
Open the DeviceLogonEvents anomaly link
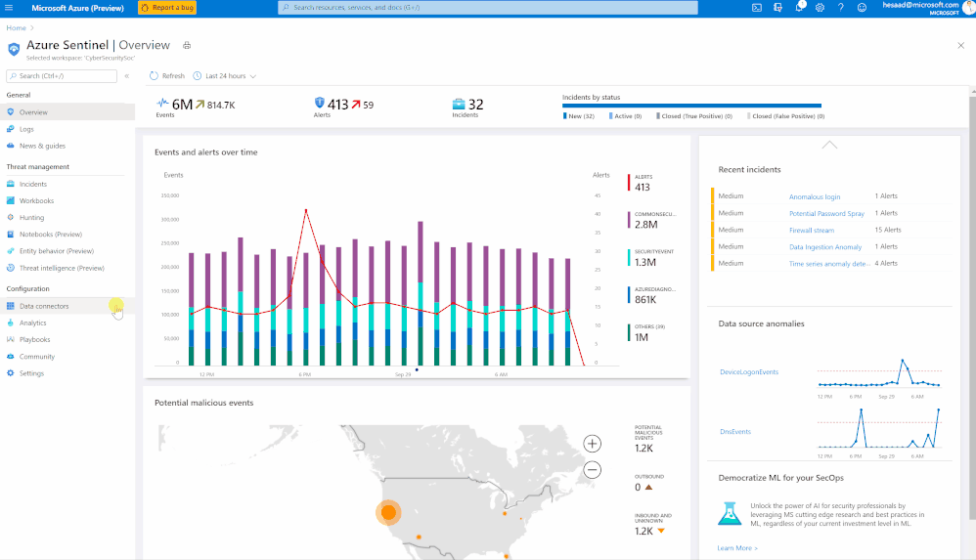click(749, 372)
